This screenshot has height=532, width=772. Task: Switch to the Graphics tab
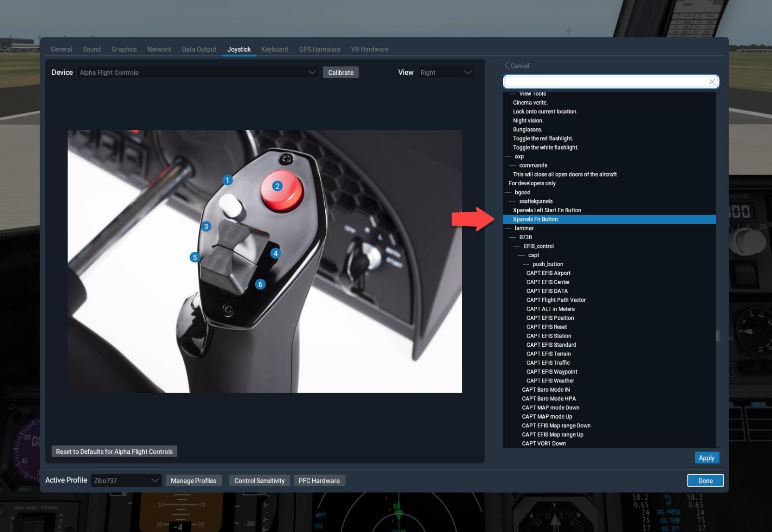(x=124, y=49)
